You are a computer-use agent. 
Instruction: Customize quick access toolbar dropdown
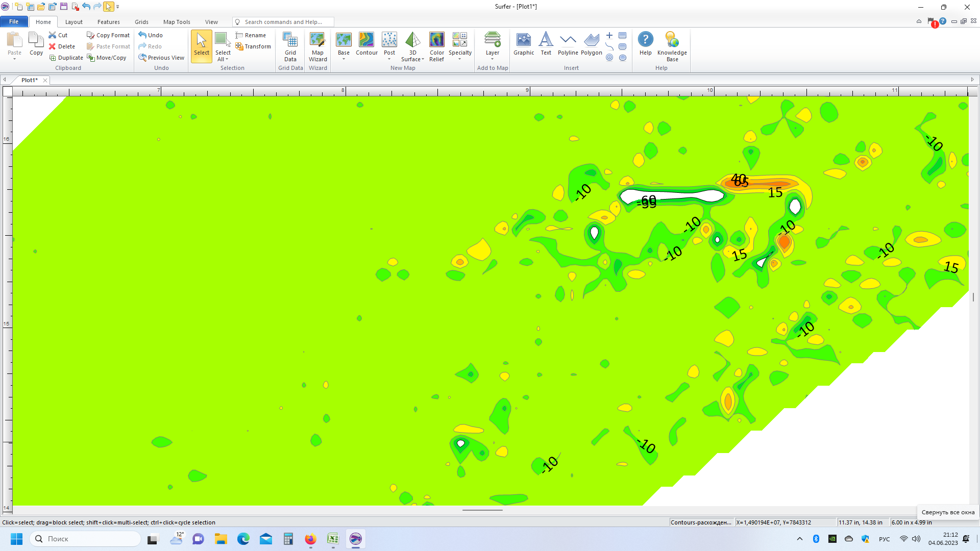pyautogui.click(x=118, y=7)
